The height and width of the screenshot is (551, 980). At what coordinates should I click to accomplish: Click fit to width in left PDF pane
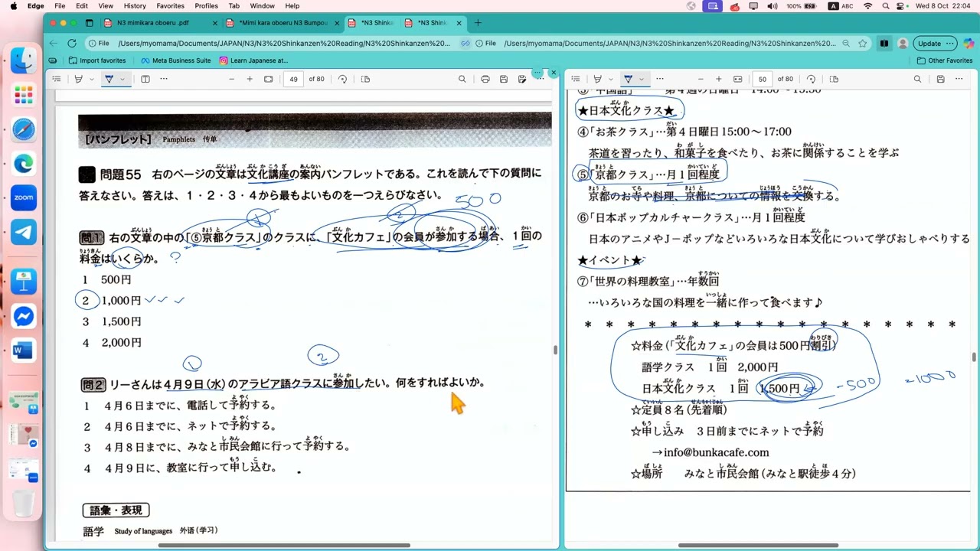pyautogui.click(x=269, y=79)
